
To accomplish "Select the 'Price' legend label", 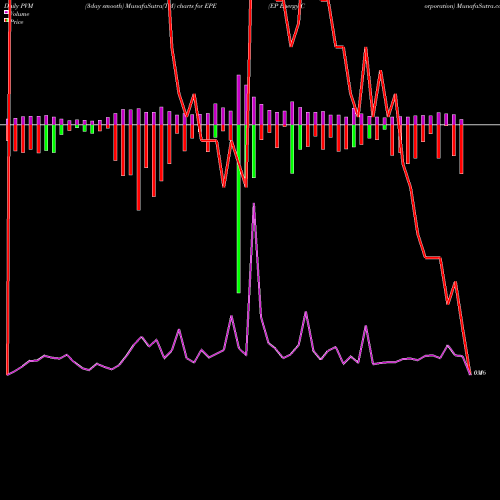I will (x=17, y=22).
